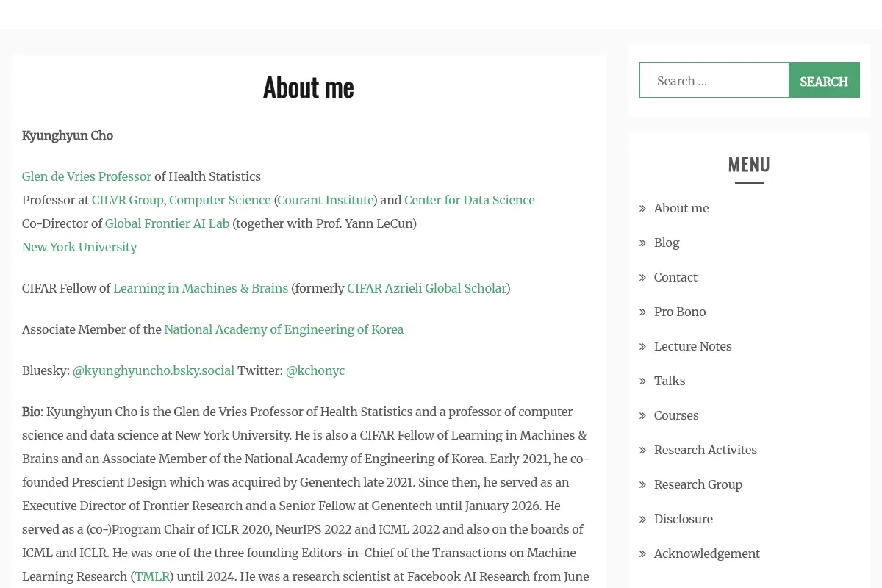Click the TMLR link in the bio

tap(152, 576)
